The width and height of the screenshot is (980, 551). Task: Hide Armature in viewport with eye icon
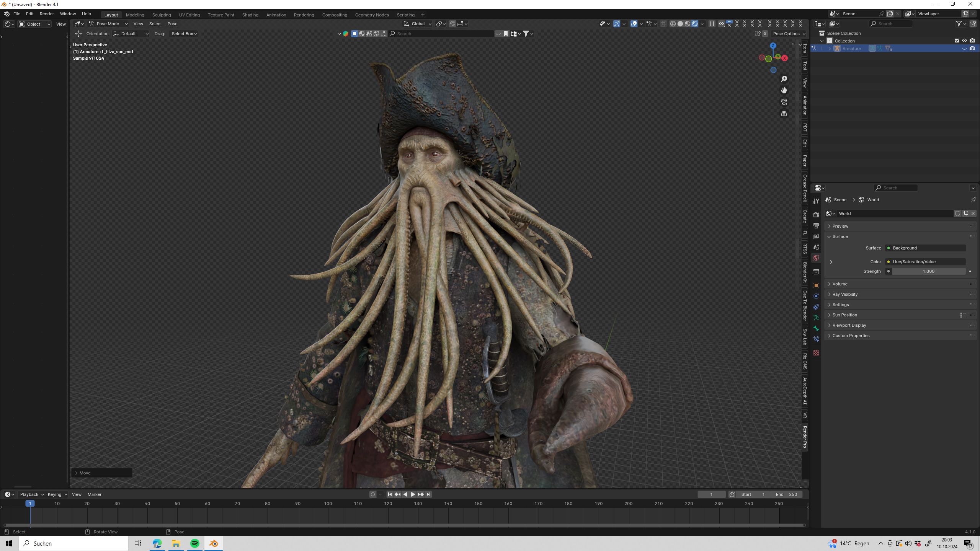pyautogui.click(x=964, y=49)
